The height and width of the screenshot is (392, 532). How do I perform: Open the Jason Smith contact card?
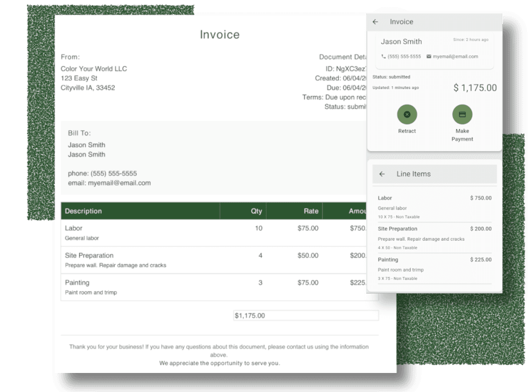click(401, 41)
